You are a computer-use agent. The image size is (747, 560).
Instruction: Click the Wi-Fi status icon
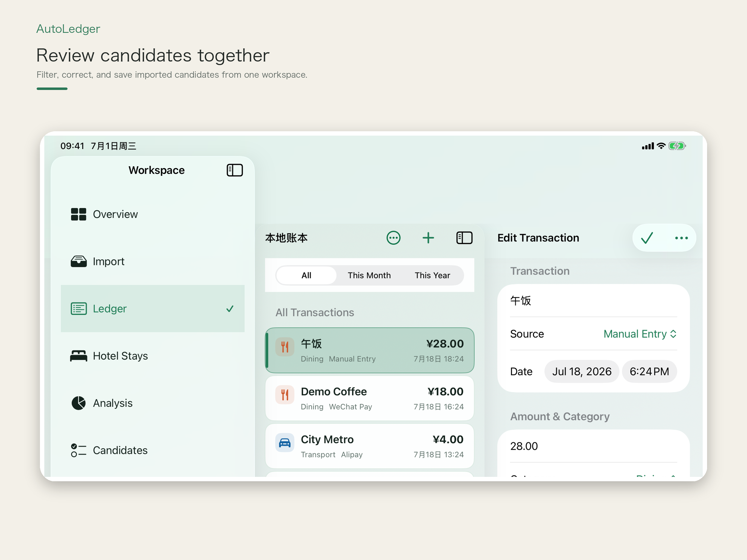click(x=661, y=146)
